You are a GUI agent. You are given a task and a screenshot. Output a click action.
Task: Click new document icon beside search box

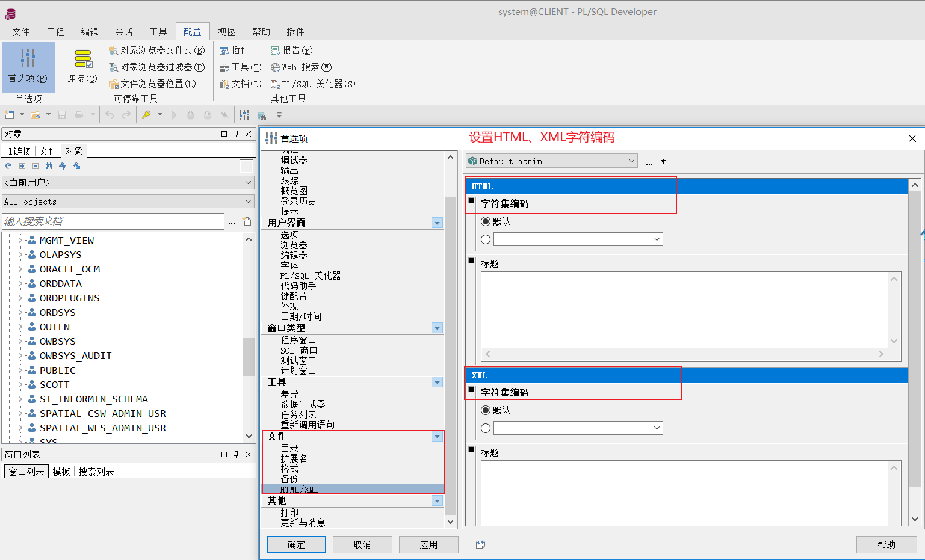click(247, 221)
